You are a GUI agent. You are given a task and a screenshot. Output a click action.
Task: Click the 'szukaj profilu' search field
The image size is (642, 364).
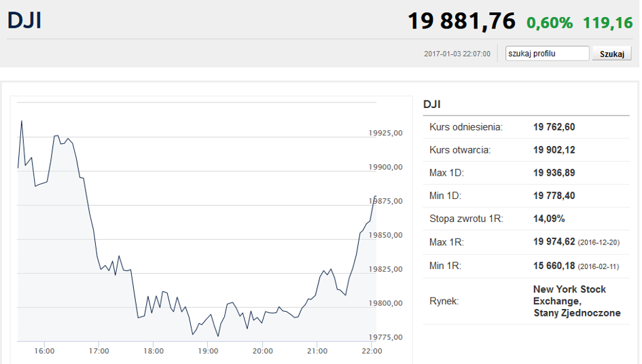pyautogui.click(x=547, y=53)
